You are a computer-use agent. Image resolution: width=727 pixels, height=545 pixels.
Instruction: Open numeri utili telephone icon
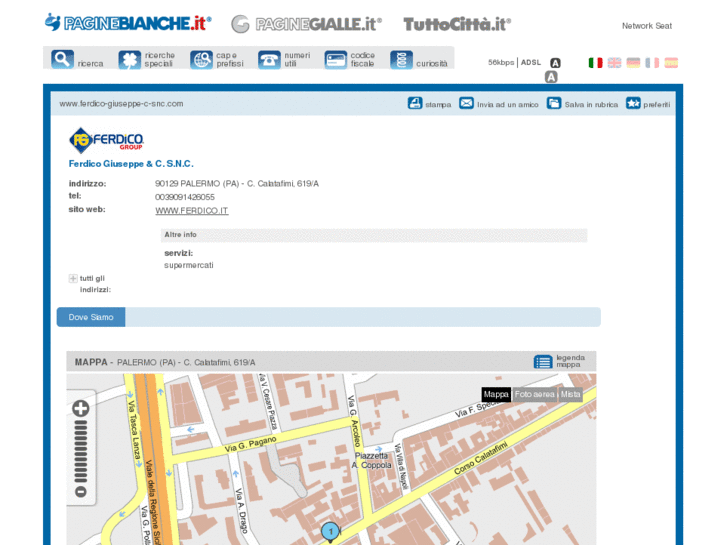pos(269,60)
